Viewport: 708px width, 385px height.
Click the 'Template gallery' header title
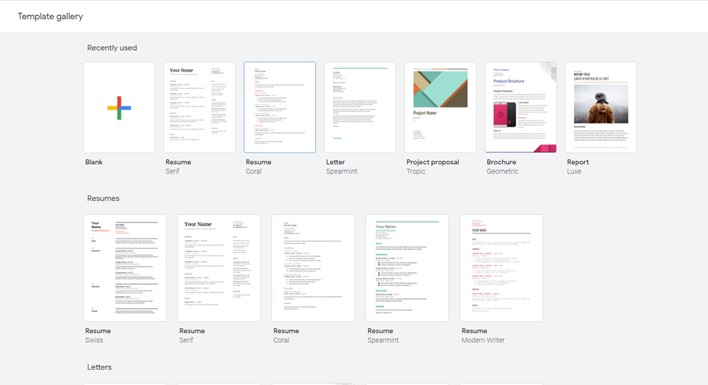pyautogui.click(x=51, y=16)
